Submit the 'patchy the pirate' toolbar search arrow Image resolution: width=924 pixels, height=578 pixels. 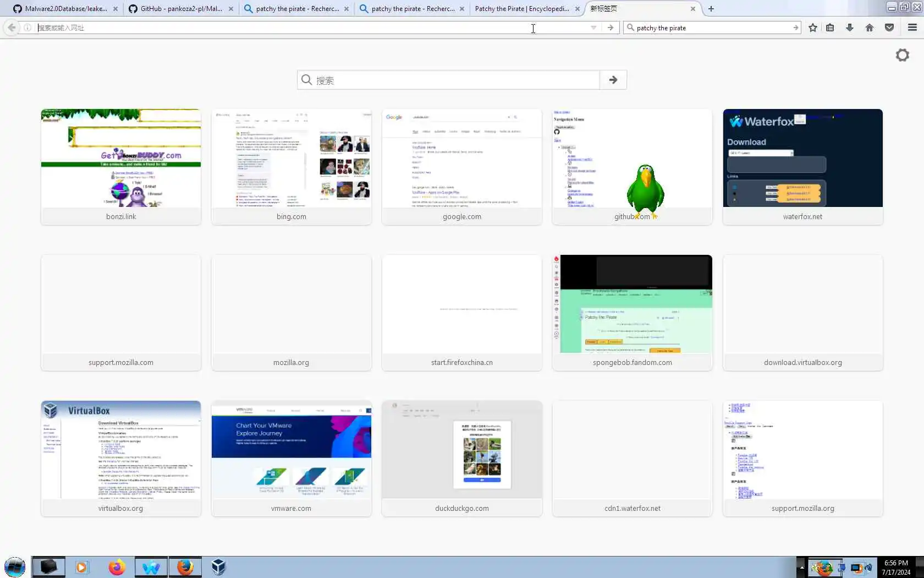(795, 28)
